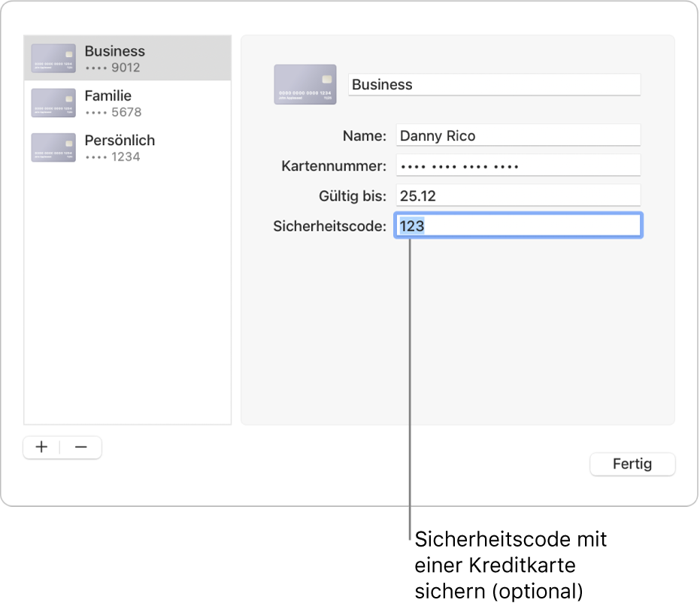Add a new credit card with plus button
The image size is (700, 606).
tap(41, 447)
